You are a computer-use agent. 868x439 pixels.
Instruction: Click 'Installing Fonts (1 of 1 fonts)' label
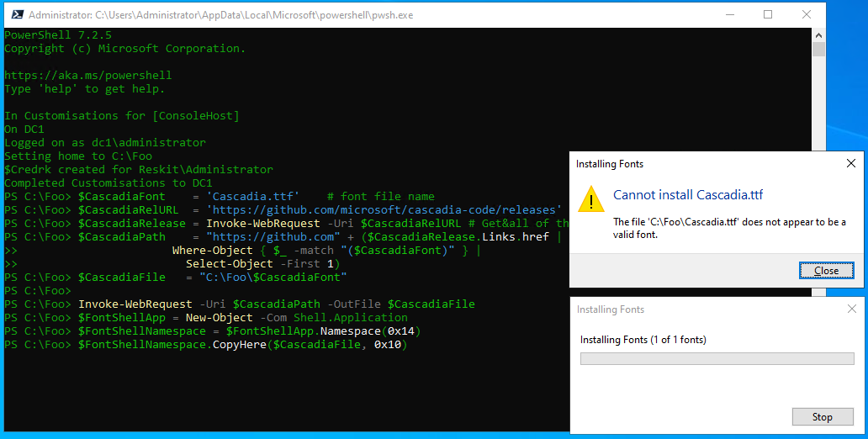pos(643,340)
